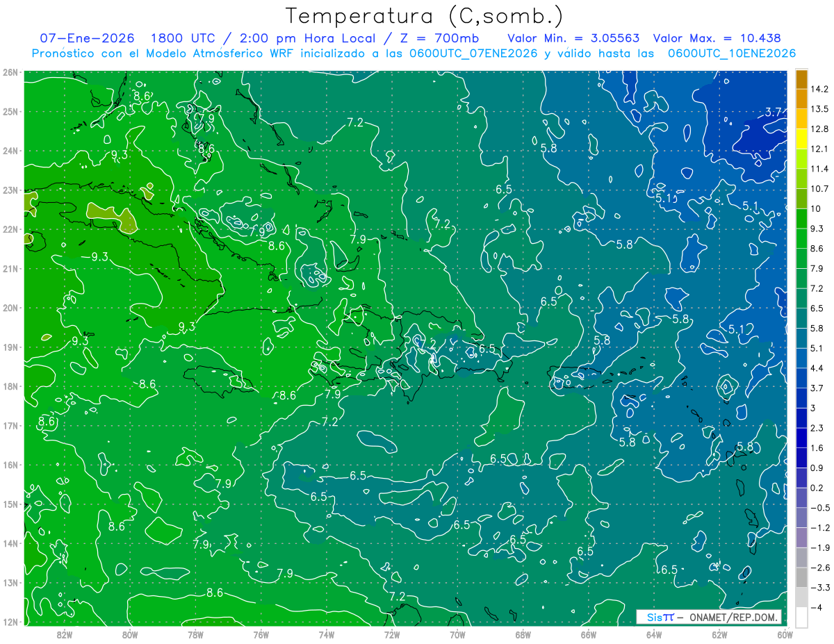Screen dimensions: 834x644
Task: Click the legend value '1.6'
Action: point(817,447)
